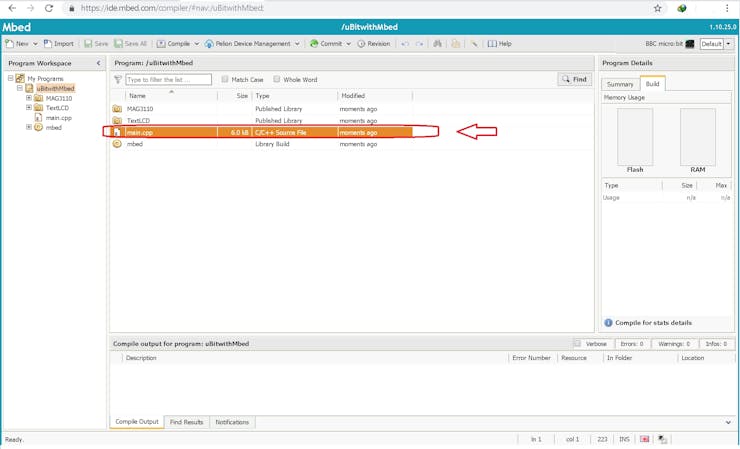Expand the Pelion Device Management dropdown arrow
Image resolution: width=740 pixels, height=449 pixels.
tap(297, 43)
